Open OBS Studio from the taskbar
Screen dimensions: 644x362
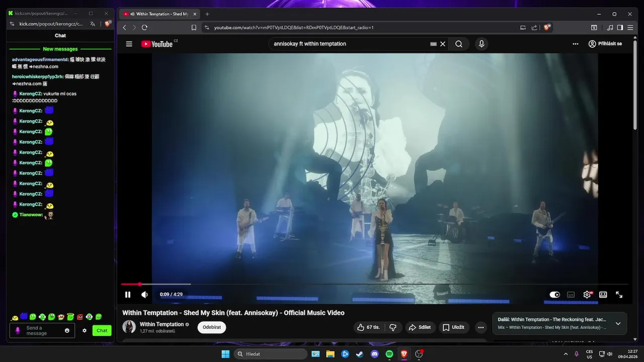419,354
